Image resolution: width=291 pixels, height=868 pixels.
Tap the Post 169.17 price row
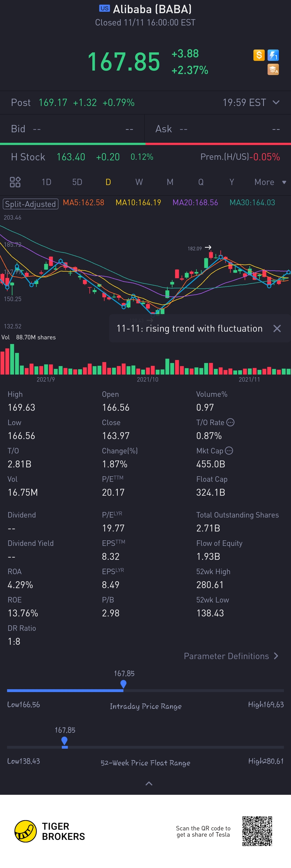145,103
